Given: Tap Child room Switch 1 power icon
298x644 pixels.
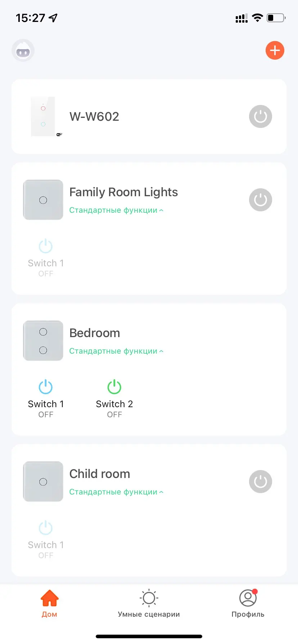Looking at the screenshot, I should 46,528.
